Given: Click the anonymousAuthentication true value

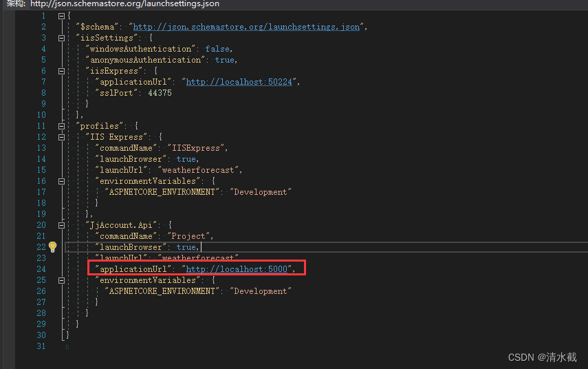Looking at the screenshot, I should (x=225, y=60).
